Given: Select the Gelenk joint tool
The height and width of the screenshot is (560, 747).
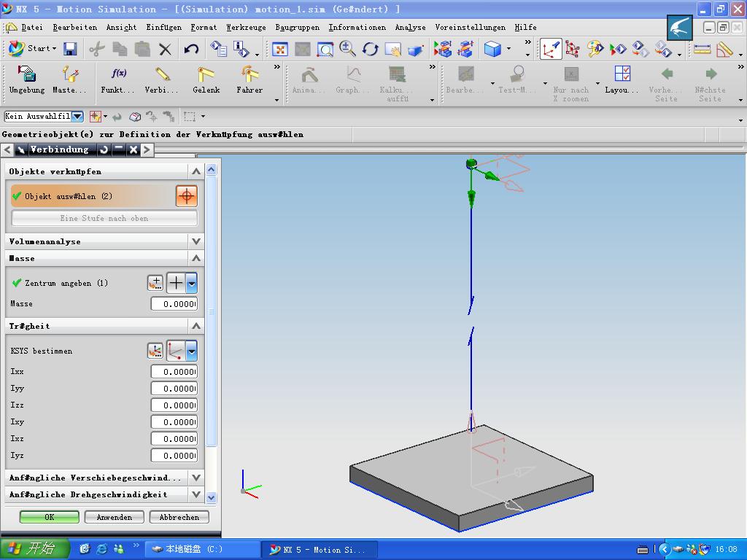Looking at the screenshot, I should pyautogui.click(x=206, y=79).
